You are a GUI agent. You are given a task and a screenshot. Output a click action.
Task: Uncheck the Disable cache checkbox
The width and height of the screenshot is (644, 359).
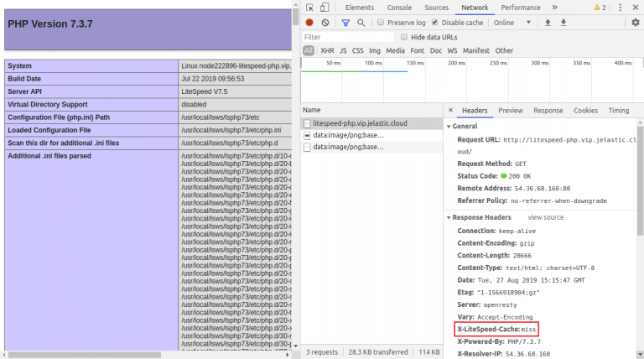435,22
